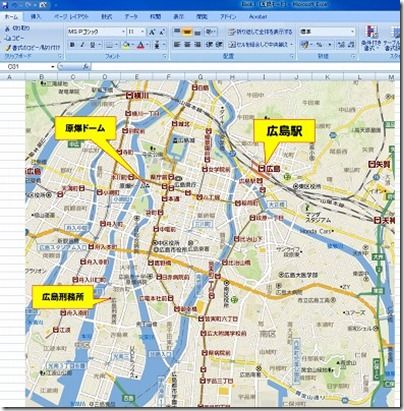Screen dimensions: 404x411
Task: Select column A header
Action: coord(9,77)
